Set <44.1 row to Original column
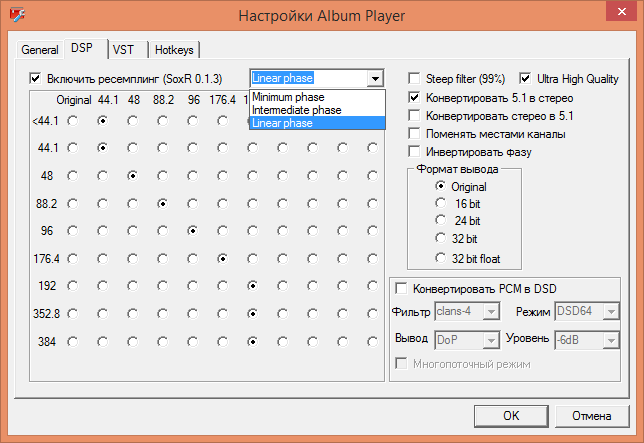This screenshot has width=644, height=443. click(73, 121)
